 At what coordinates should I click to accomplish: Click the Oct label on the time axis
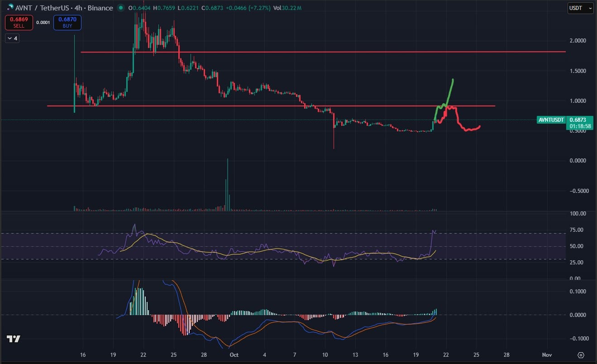234,355
